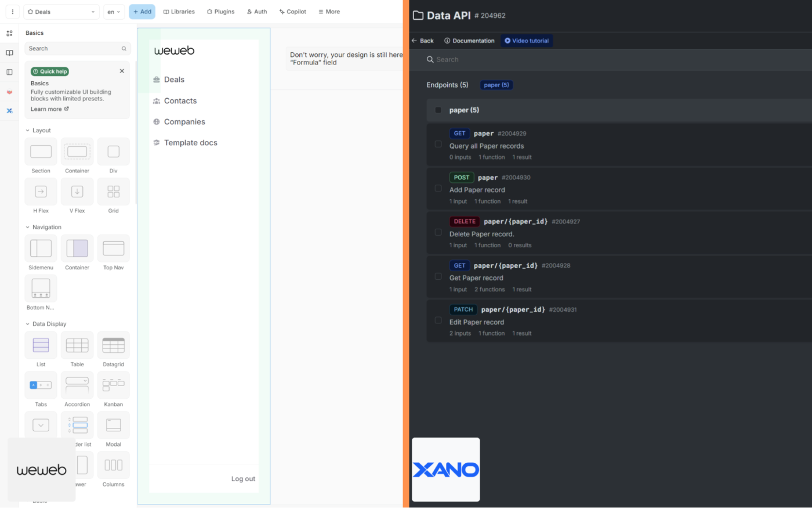The image size is (812, 508).
Task: Collapse the Navigation section
Action: pos(43,227)
